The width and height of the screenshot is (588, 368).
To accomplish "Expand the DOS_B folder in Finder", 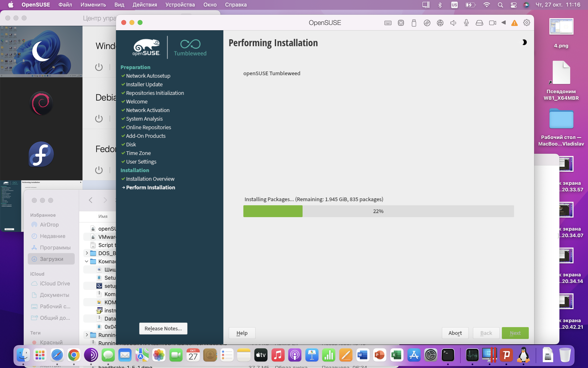I will tap(87, 253).
